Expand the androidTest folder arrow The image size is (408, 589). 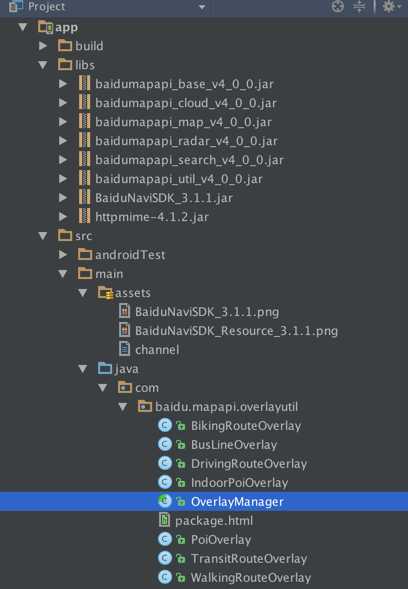[x=63, y=255]
